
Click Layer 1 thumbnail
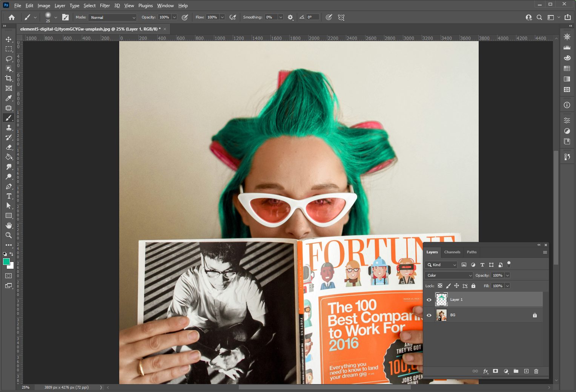point(441,300)
